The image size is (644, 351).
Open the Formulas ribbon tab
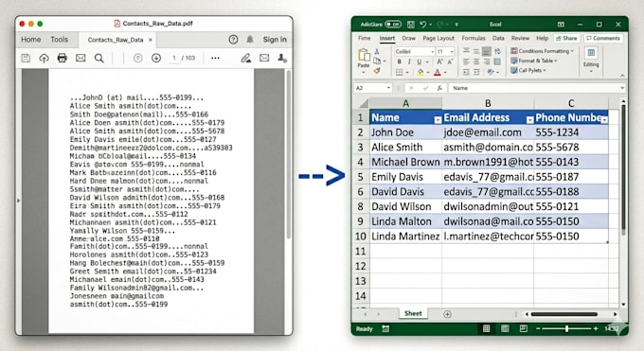(x=474, y=38)
